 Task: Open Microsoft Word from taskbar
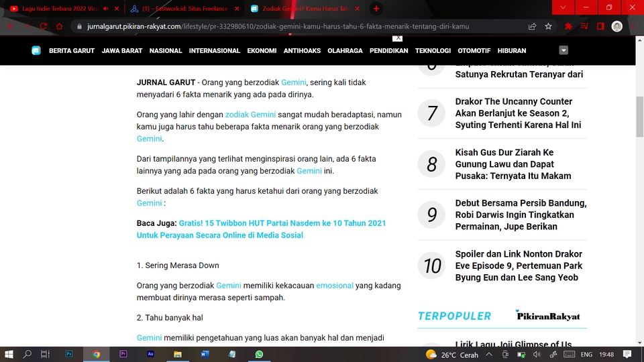coord(205,354)
